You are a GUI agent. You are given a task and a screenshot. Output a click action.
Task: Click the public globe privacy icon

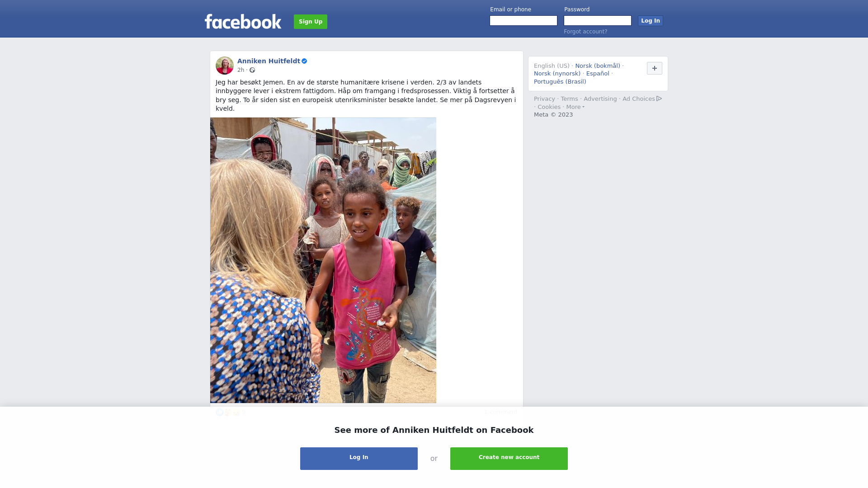(252, 70)
